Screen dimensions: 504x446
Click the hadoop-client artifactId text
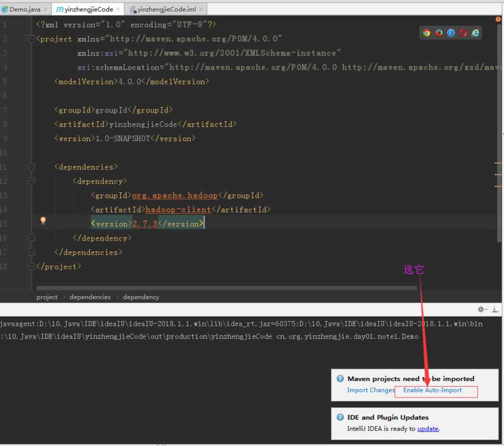[178, 210]
